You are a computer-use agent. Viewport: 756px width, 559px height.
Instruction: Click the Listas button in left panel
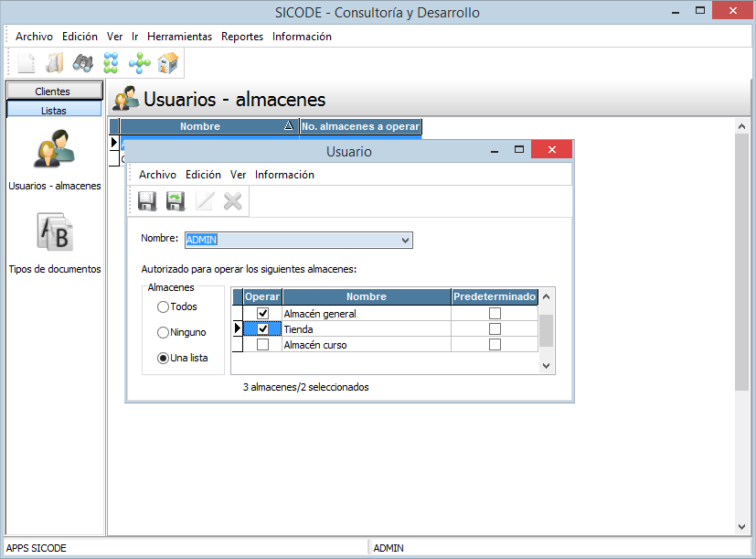coord(53,110)
